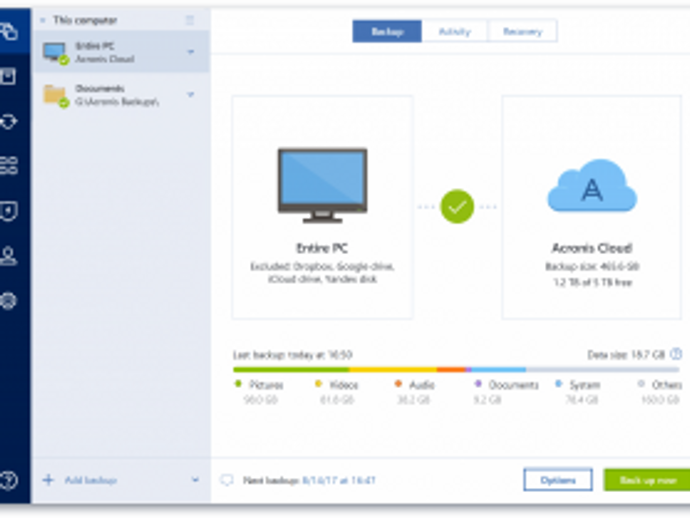Open the Archive sidebar icon
The height and width of the screenshot is (518, 690).
[x=8, y=76]
